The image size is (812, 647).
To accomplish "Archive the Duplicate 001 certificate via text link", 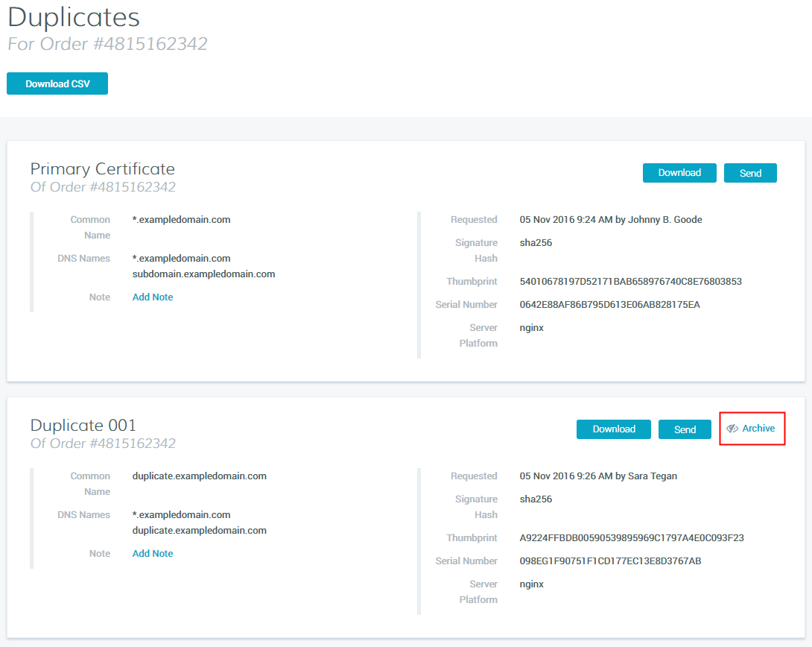I will pyautogui.click(x=758, y=429).
